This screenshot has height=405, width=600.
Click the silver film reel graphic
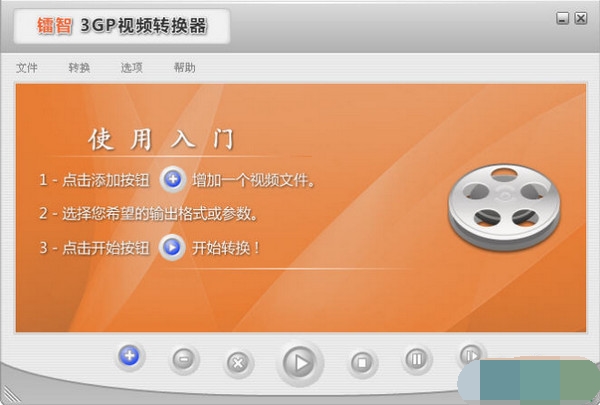tap(504, 207)
